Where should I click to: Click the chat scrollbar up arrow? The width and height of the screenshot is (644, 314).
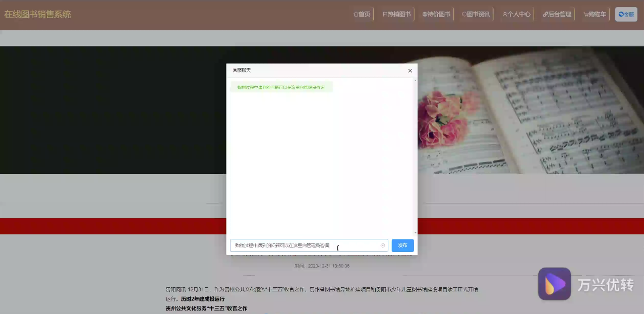416,81
